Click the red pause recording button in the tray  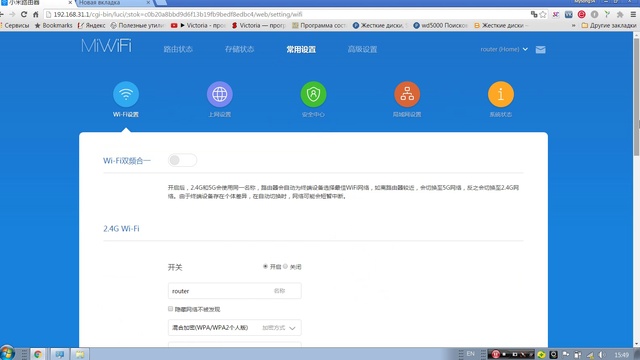pos(495,354)
